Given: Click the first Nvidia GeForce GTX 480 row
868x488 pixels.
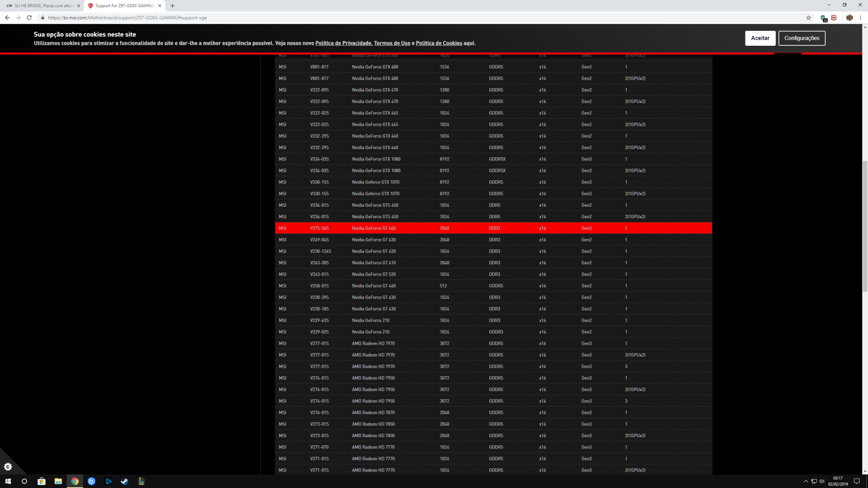Looking at the screenshot, I should coord(493,67).
